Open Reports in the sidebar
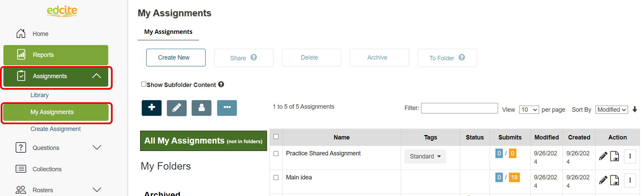 (x=56, y=55)
